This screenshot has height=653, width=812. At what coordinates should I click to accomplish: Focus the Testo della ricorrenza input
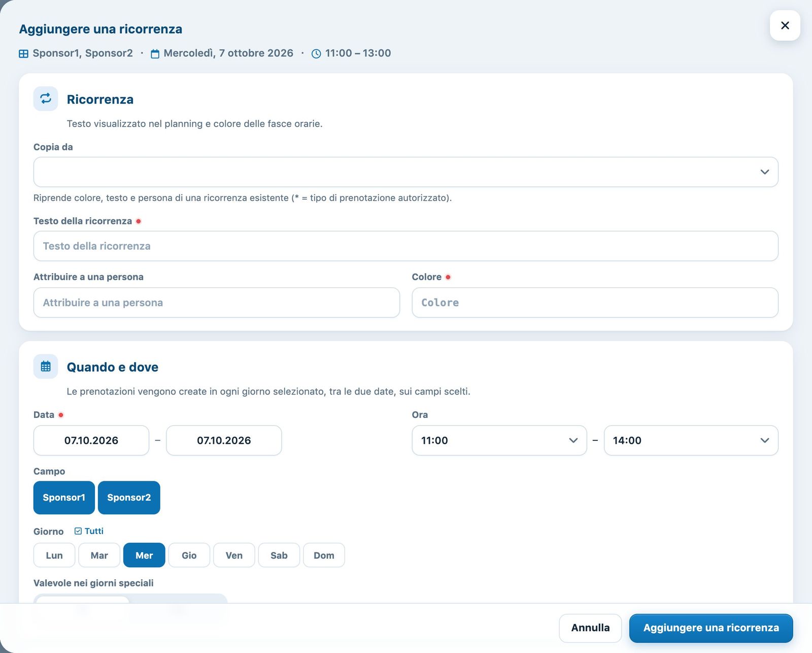[x=406, y=246]
